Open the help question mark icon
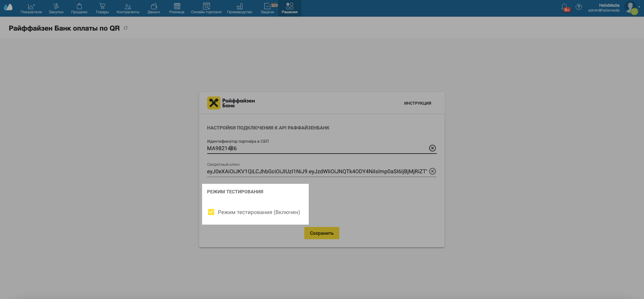 (579, 7)
